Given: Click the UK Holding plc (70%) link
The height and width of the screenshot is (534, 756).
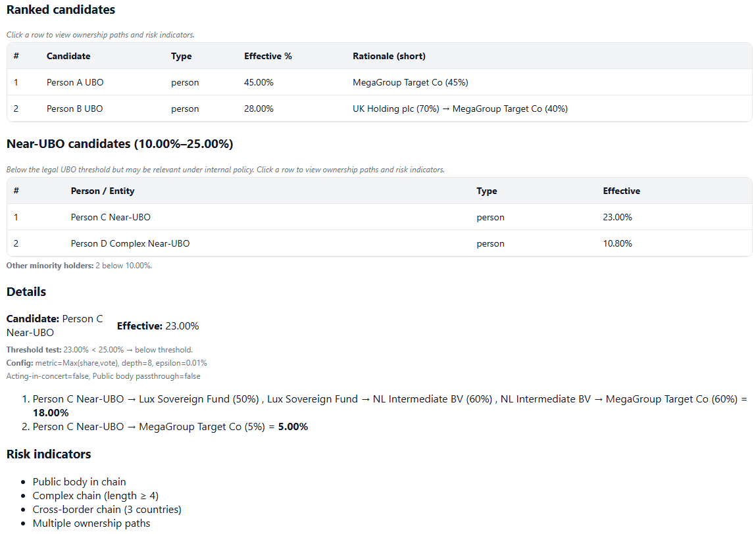Looking at the screenshot, I should (395, 109).
